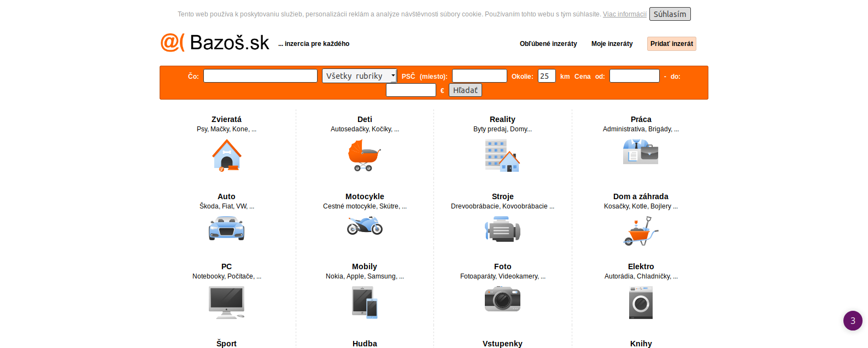Screen dimensions: 868x348
Task: Click the Zvieratá dog house icon
Action: [227, 155]
